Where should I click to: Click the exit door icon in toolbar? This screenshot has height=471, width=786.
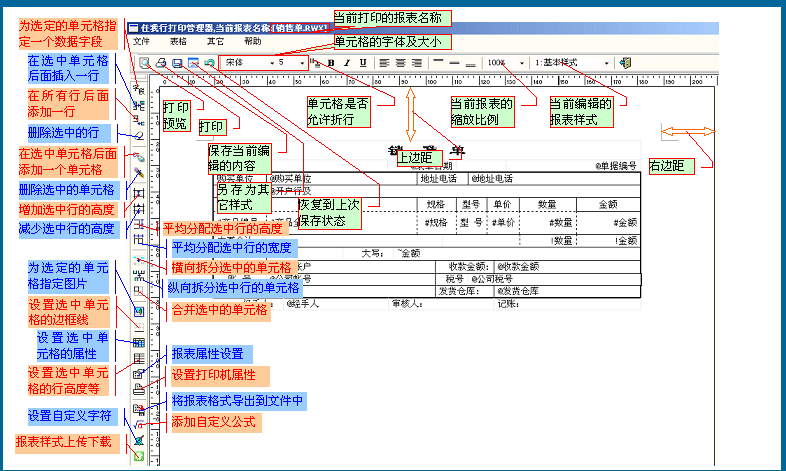(625, 63)
